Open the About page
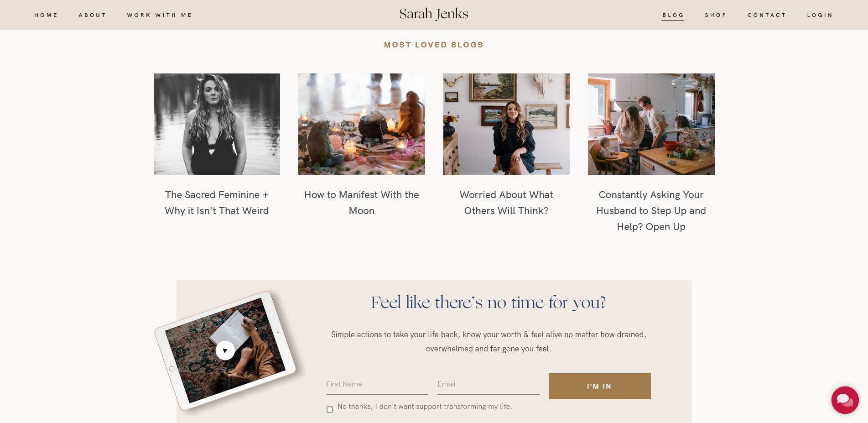This screenshot has height=423, width=868. coord(92,15)
